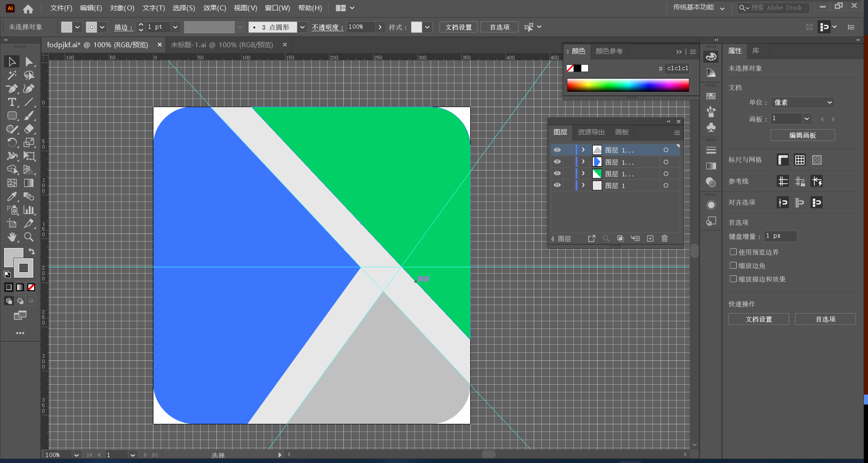Select the Rectangle tool

[x=12, y=116]
